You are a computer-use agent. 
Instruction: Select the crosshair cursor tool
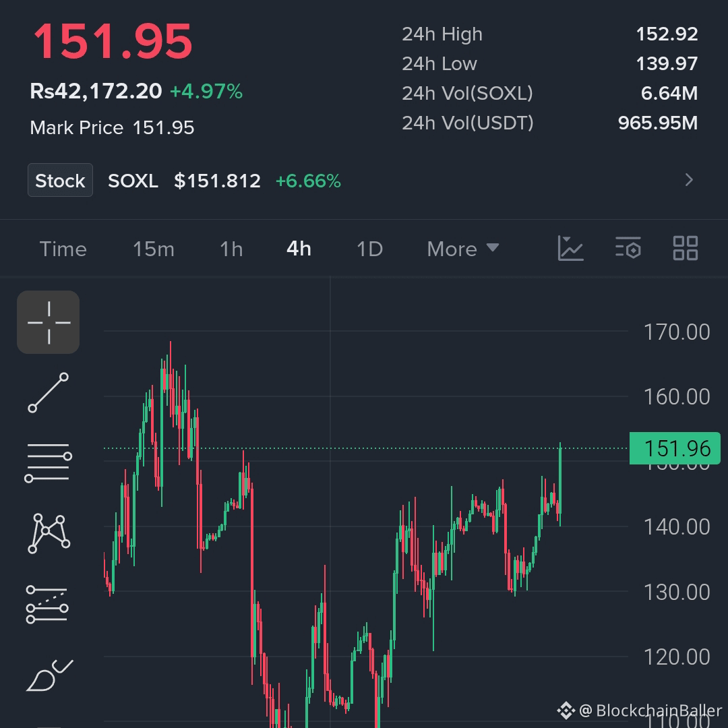click(x=49, y=322)
